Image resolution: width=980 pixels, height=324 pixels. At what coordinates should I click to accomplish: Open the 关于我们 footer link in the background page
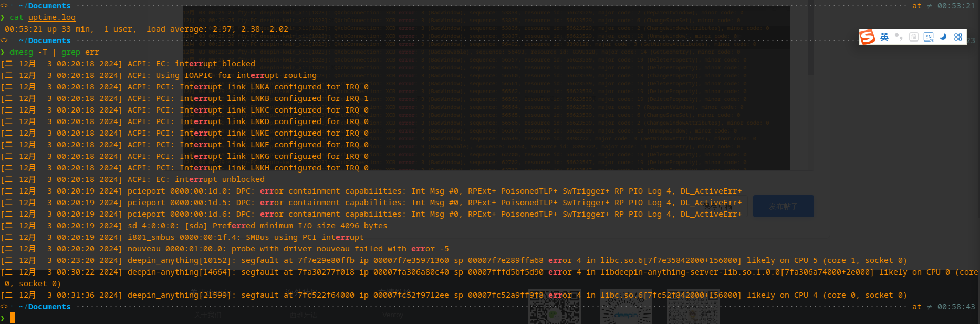click(x=207, y=315)
